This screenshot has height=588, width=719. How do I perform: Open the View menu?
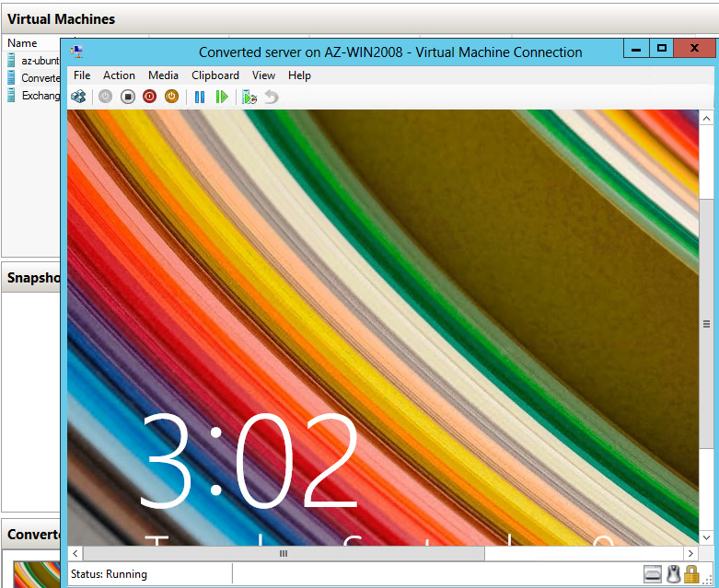click(x=263, y=75)
